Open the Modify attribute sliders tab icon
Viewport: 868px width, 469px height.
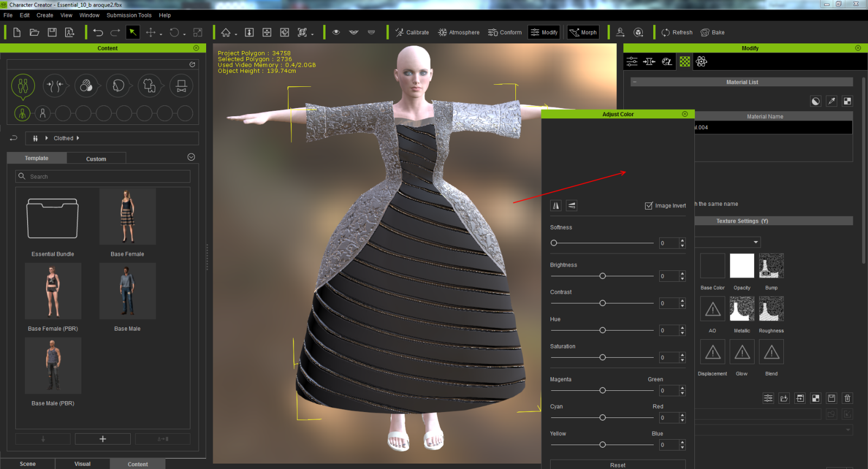632,62
